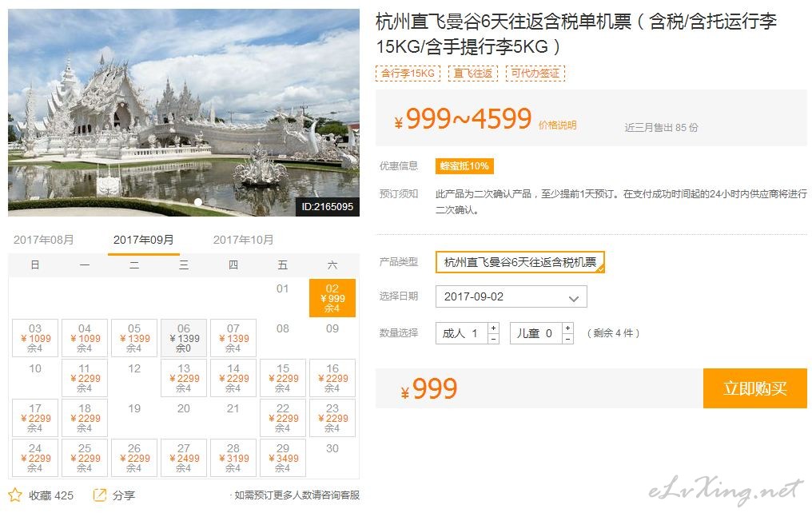Click the 立即购买 buy now button
Image resolution: width=812 pixels, height=517 pixels.
coord(755,388)
